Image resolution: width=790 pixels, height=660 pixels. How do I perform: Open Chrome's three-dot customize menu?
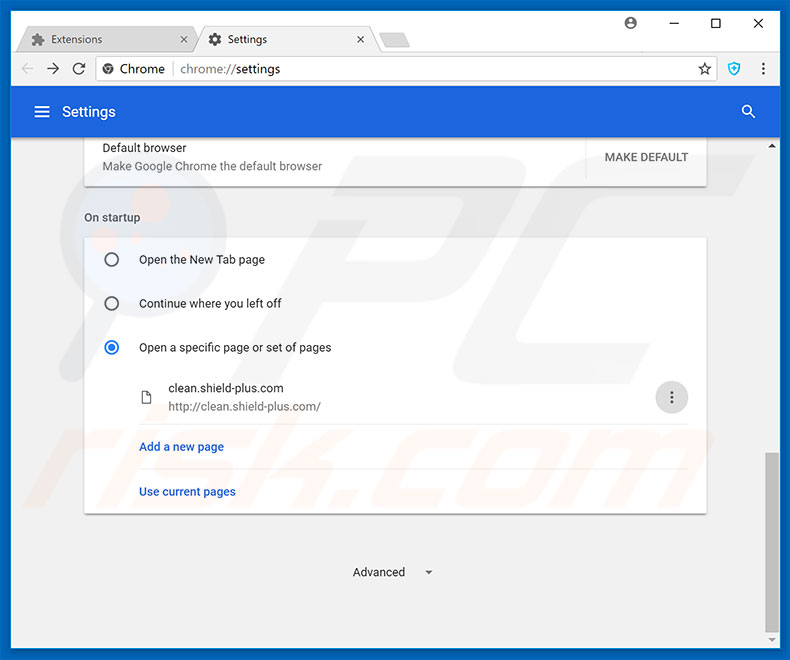point(763,69)
